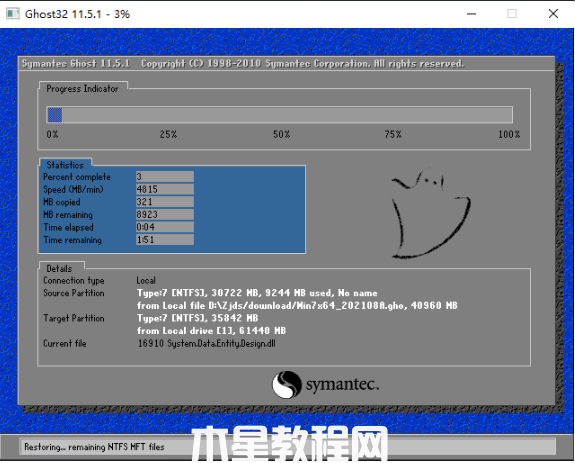Click the MB copied label
This screenshot has height=463, width=575.
pos(62,202)
